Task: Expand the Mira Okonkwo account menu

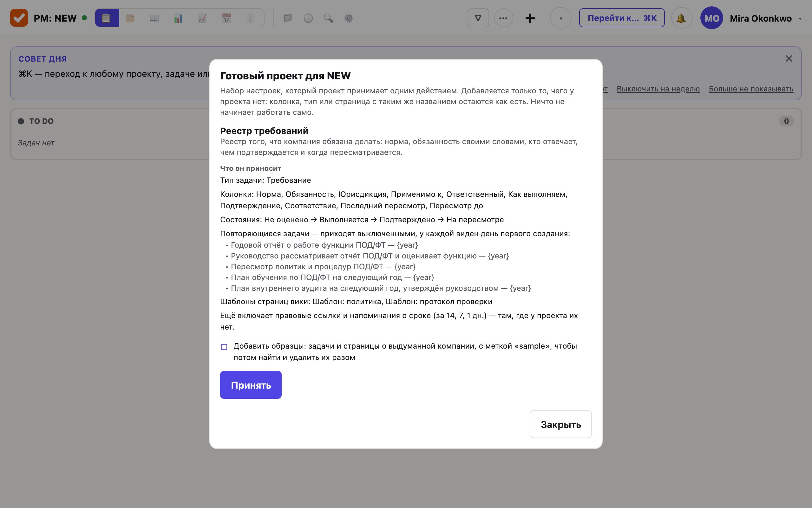Action: (765, 18)
